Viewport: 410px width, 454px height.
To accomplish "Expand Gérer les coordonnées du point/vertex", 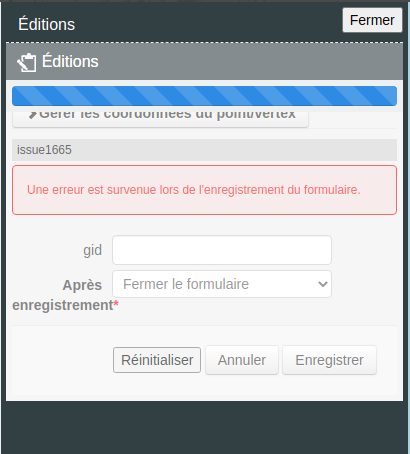I will (160, 119).
